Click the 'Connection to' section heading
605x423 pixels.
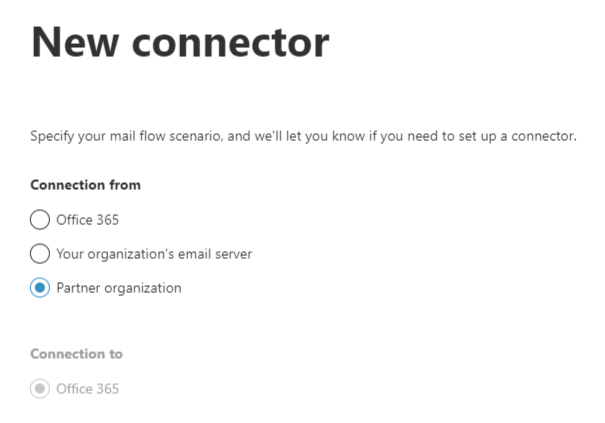[76, 354]
